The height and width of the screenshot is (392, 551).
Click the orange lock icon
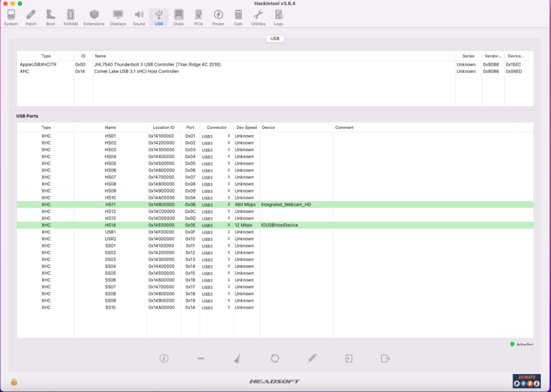[14, 382]
